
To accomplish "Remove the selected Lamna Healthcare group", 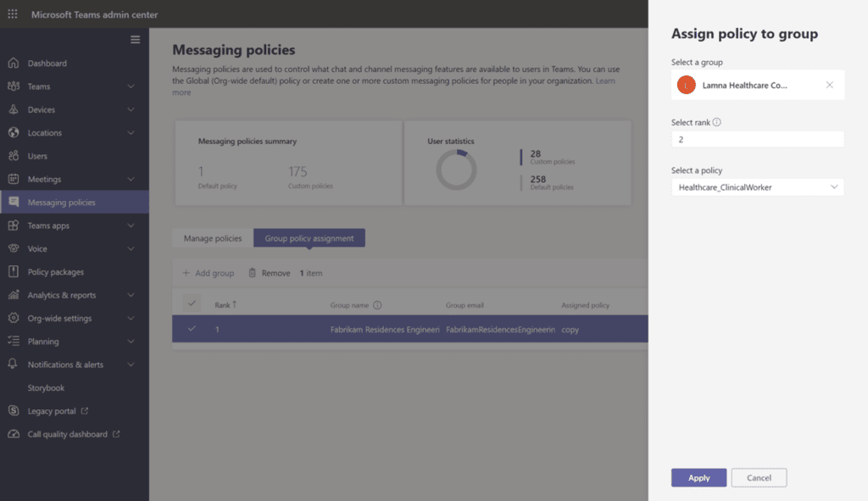I will click(829, 85).
